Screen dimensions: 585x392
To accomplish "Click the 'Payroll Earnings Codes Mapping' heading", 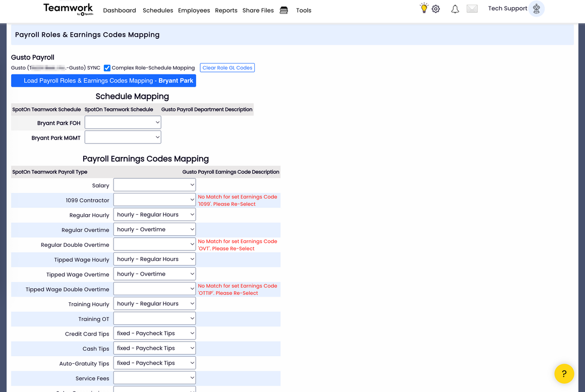I will pyautogui.click(x=146, y=159).
